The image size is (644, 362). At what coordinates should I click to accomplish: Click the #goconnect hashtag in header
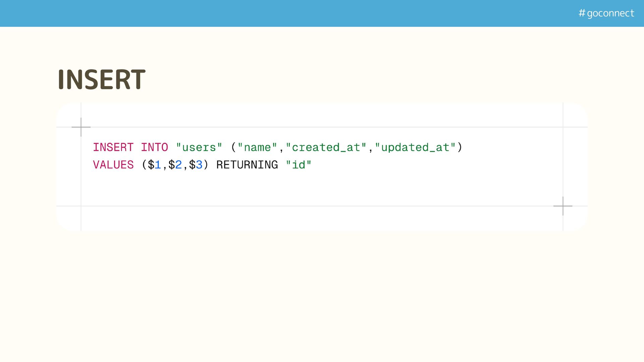606,13
